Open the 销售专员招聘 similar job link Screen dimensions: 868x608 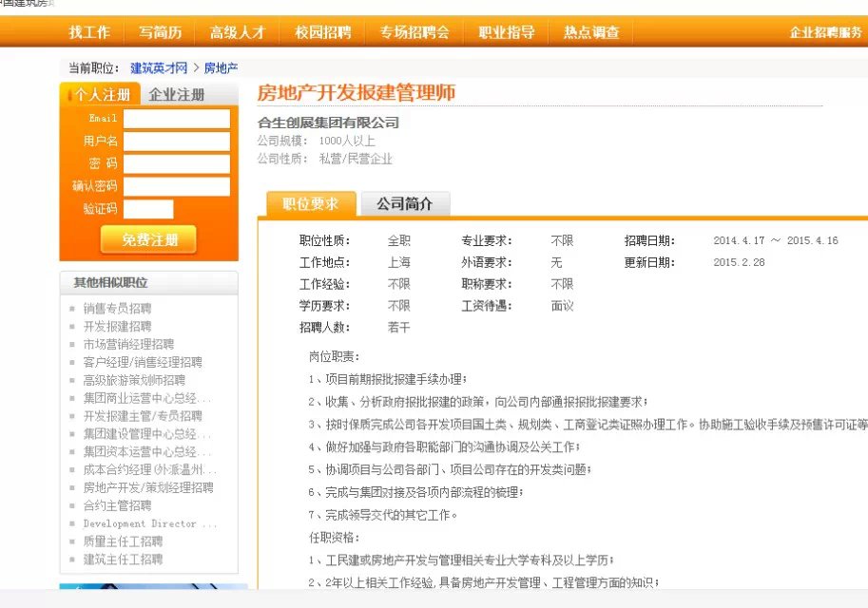coord(117,309)
